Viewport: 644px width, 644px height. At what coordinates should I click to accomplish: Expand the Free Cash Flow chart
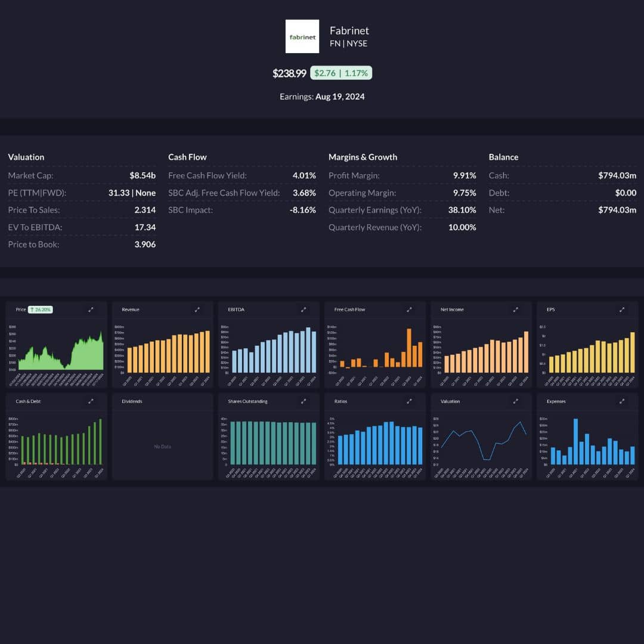pyautogui.click(x=410, y=309)
